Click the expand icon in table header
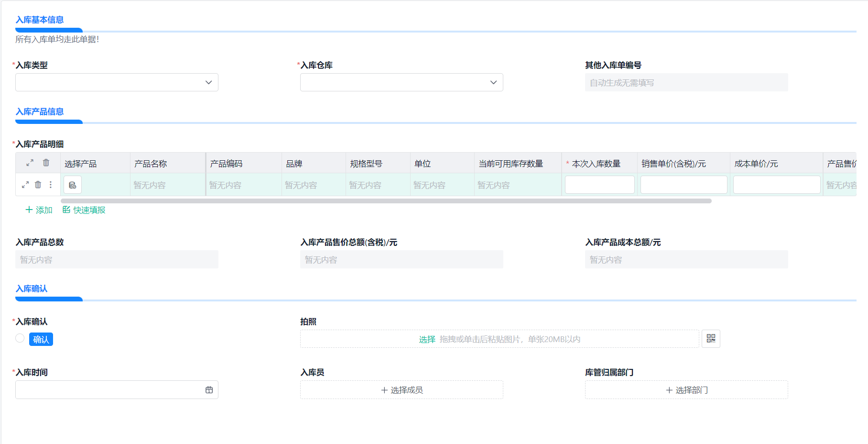Image resolution: width=868 pixels, height=444 pixels. (30, 163)
